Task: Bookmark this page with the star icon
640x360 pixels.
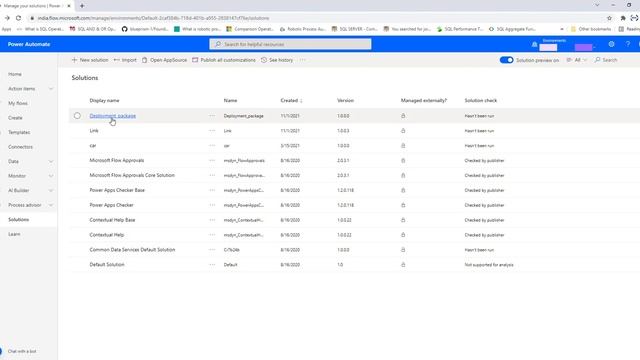Action: [x=609, y=18]
